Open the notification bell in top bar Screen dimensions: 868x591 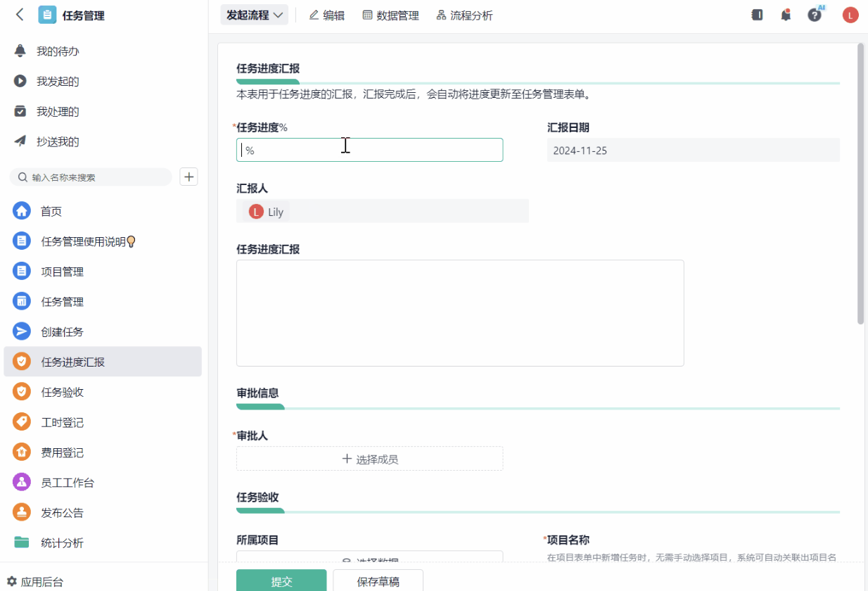(786, 15)
